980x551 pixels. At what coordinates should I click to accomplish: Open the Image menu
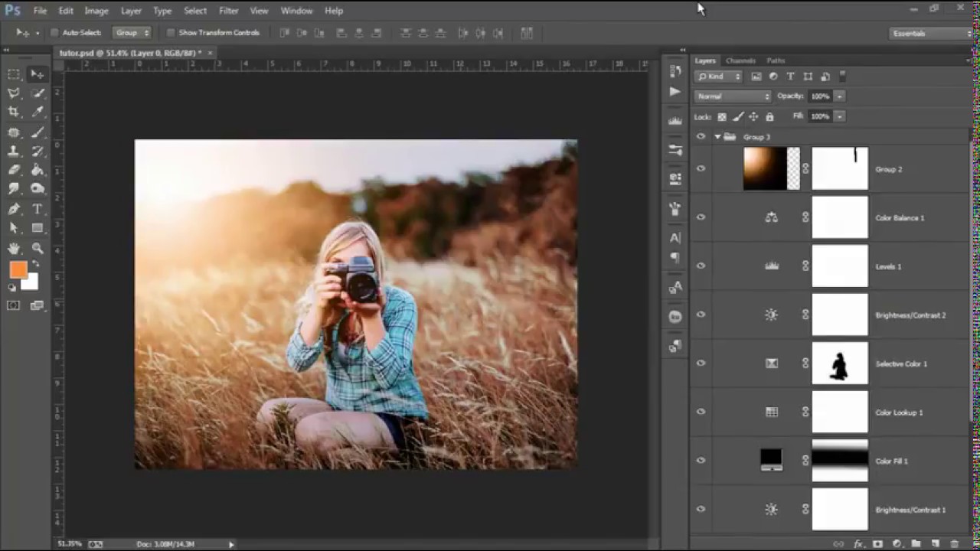96,11
